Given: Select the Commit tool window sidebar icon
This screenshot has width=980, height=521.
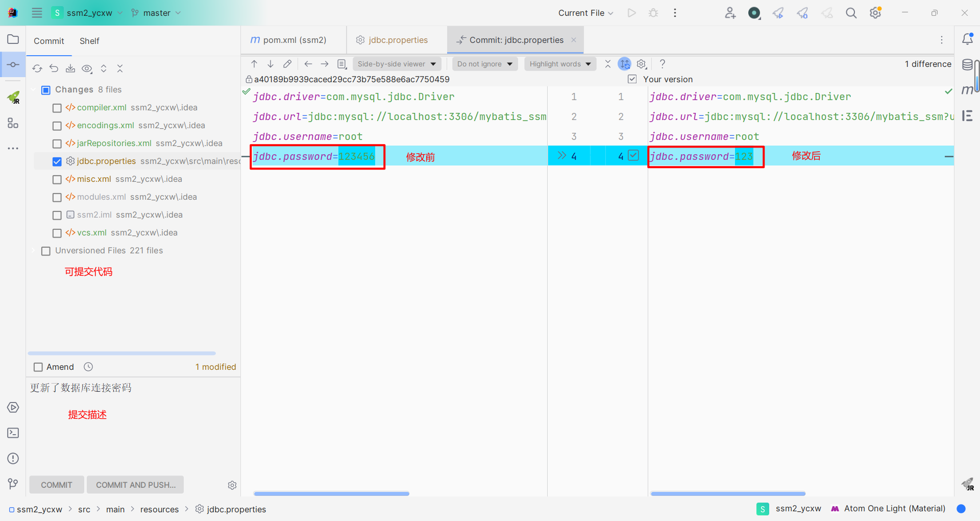Looking at the screenshot, I should [x=13, y=65].
